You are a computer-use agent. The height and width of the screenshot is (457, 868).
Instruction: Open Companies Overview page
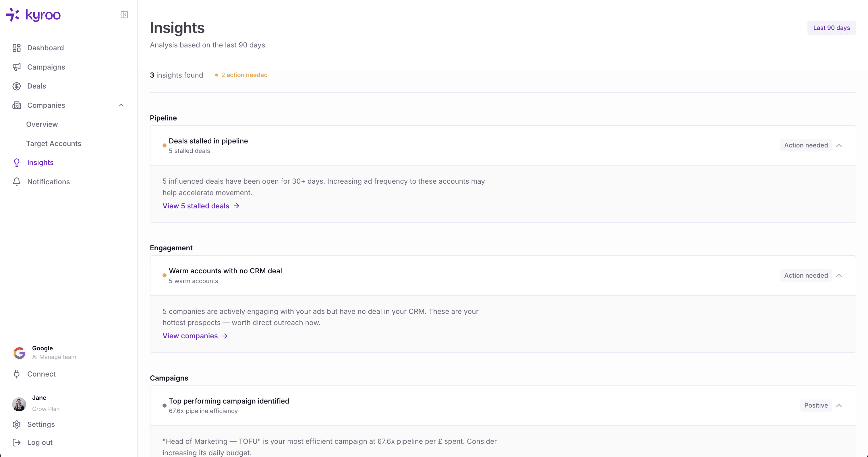click(42, 124)
